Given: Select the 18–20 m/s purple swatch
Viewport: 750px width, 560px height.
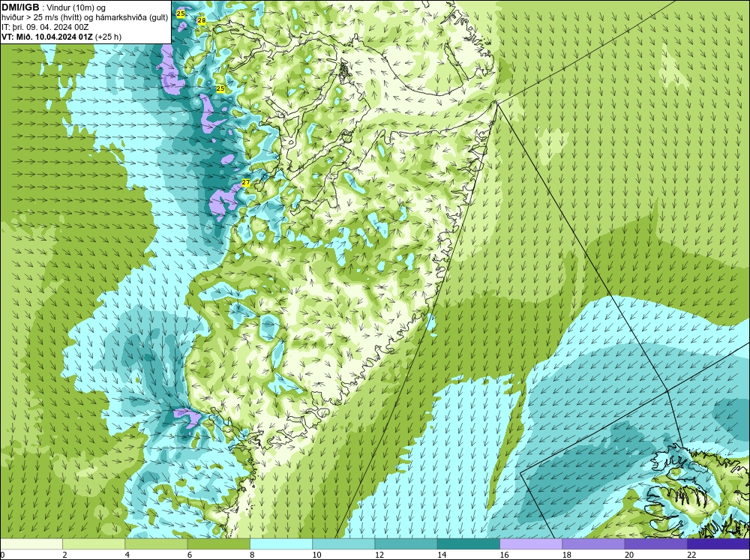Looking at the screenshot, I should pyautogui.click(x=593, y=544).
